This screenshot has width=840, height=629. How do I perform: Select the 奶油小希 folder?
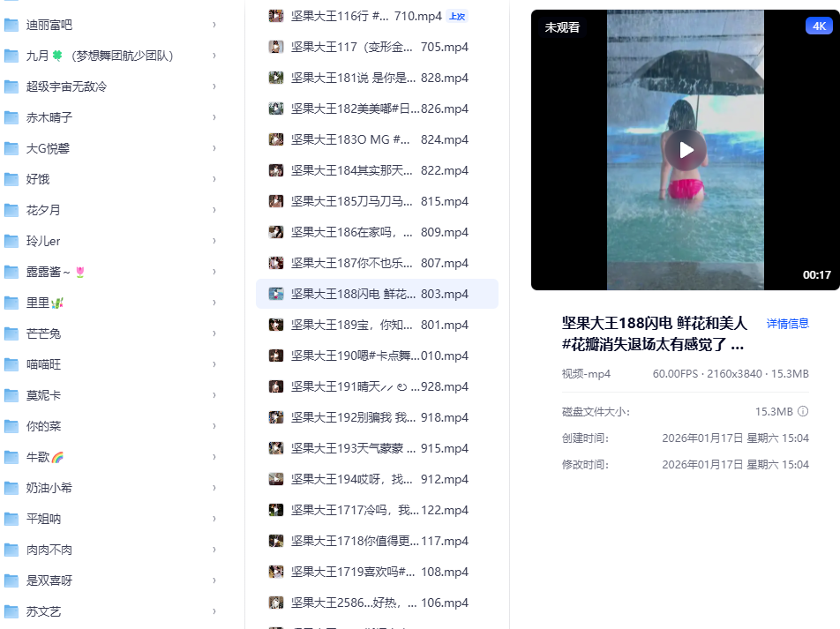pyautogui.click(x=111, y=488)
